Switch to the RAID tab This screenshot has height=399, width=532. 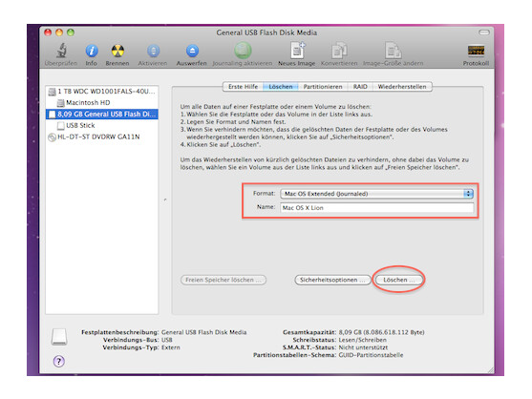(360, 87)
